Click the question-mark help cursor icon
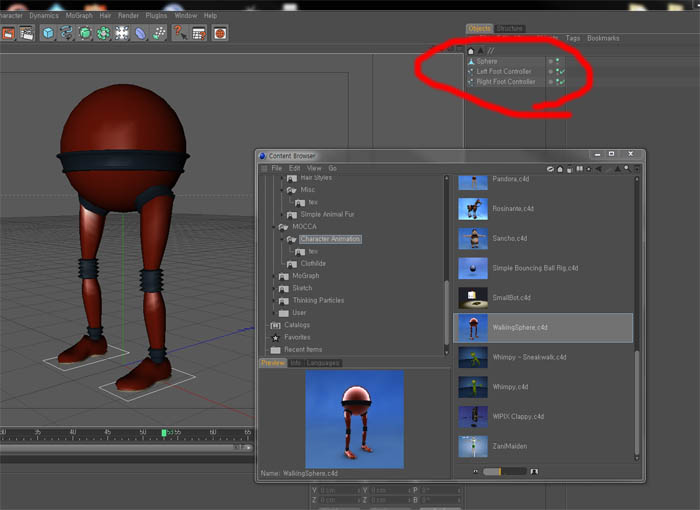Screen dimensions: 700x510 pyautogui.click(x=179, y=33)
